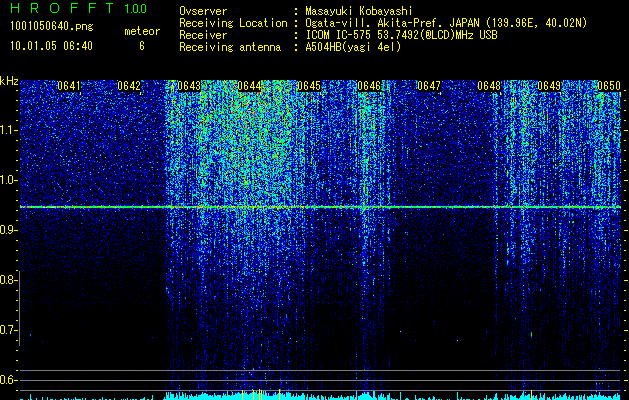Click the Receiving antenna label

[x=230, y=47]
